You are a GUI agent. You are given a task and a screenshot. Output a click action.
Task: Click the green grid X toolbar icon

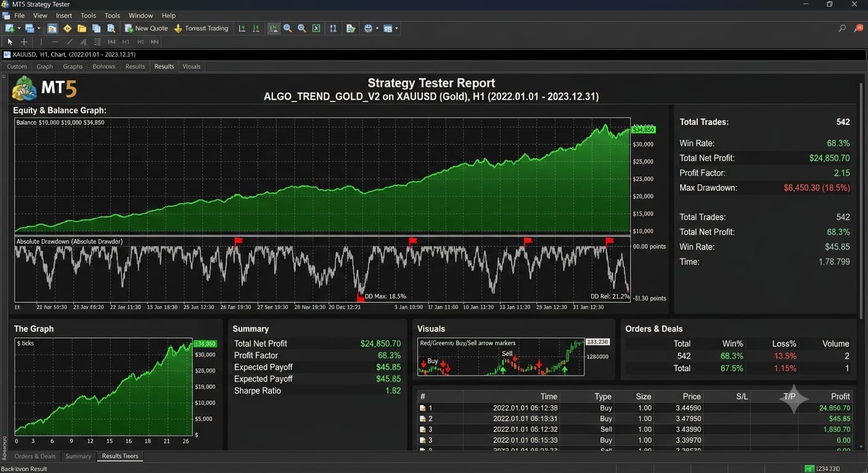(316, 28)
